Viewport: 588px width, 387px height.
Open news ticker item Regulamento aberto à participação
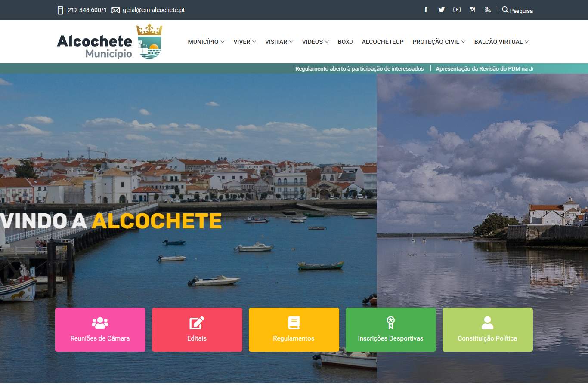[x=359, y=68]
